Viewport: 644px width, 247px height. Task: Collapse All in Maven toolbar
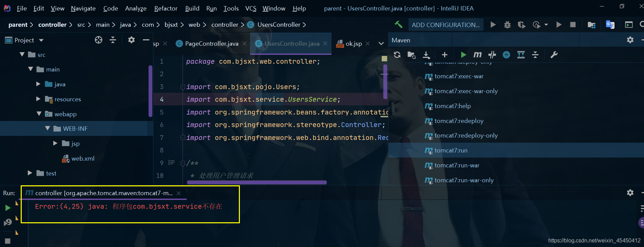click(x=535, y=55)
